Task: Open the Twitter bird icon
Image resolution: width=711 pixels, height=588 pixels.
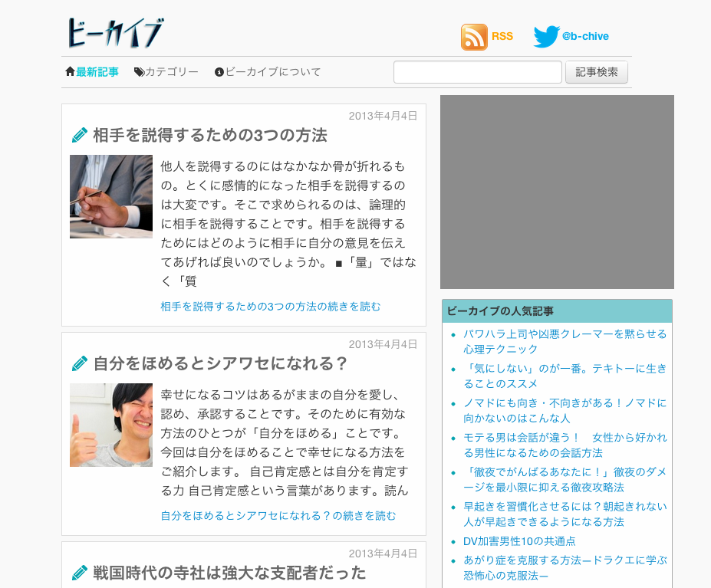Action: [546, 37]
